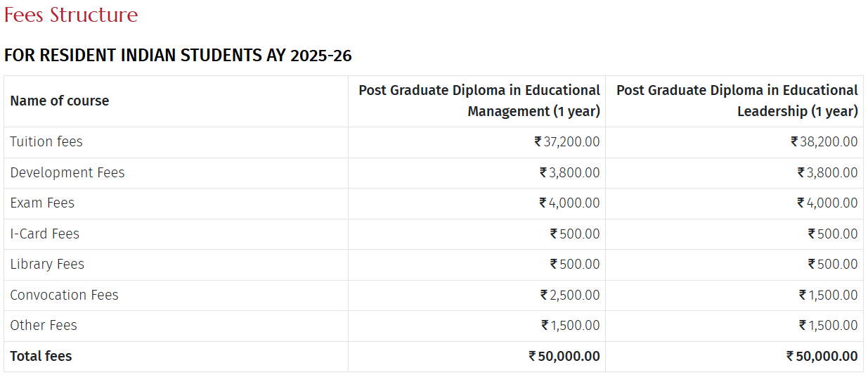This screenshot has width=868, height=382.
Task: Click the Fees Structure heading
Action: pyautogui.click(x=71, y=15)
